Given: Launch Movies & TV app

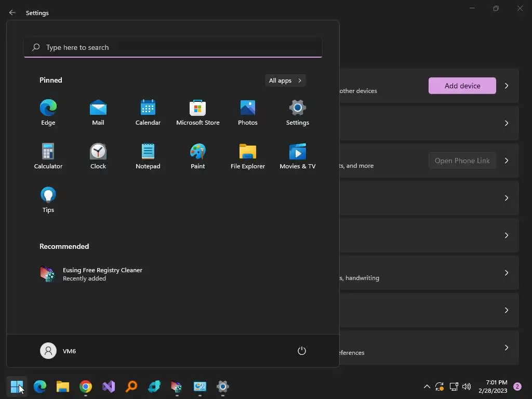Looking at the screenshot, I should (x=298, y=156).
